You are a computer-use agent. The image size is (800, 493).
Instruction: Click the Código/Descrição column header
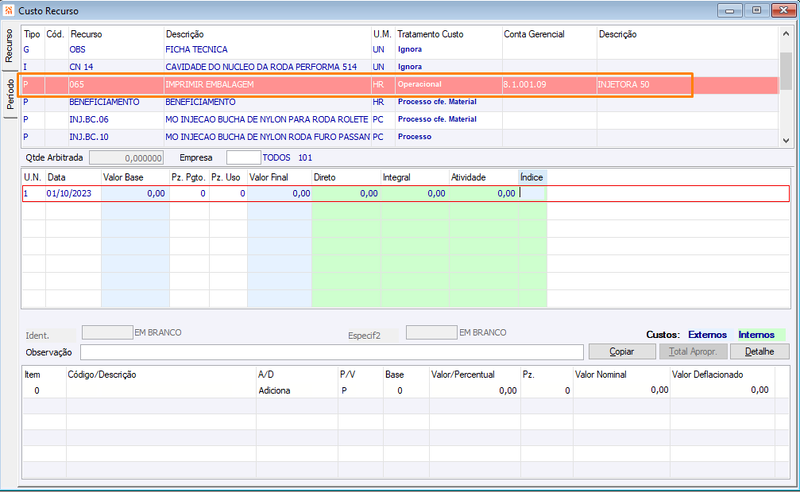pos(102,375)
